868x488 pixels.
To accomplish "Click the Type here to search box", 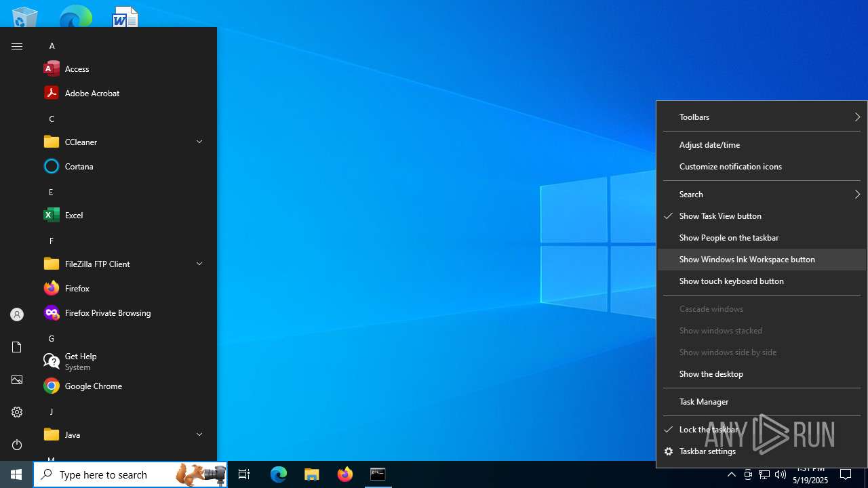I will tap(130, 474).
